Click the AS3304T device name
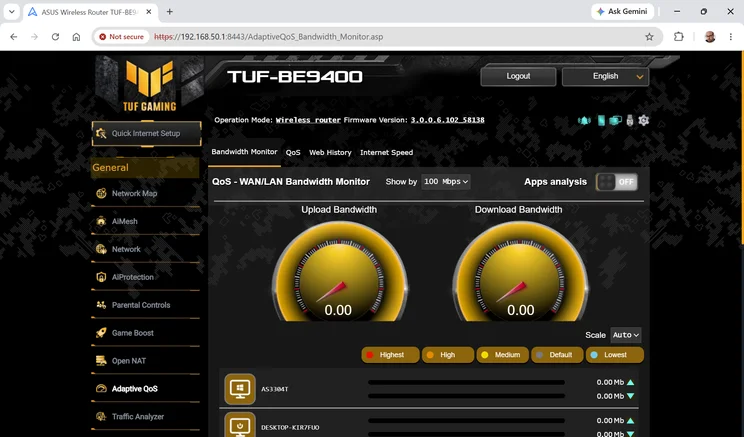This screenshot has width=744, height=437. 275,389
